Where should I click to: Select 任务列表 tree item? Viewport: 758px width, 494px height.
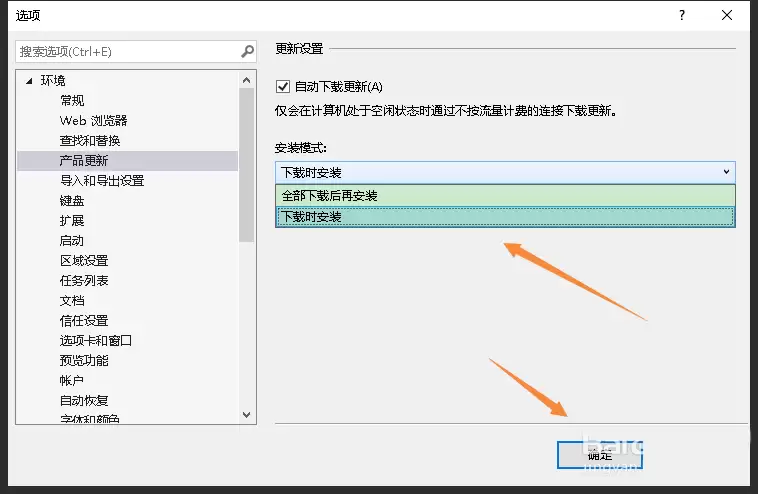pos(84,280)
